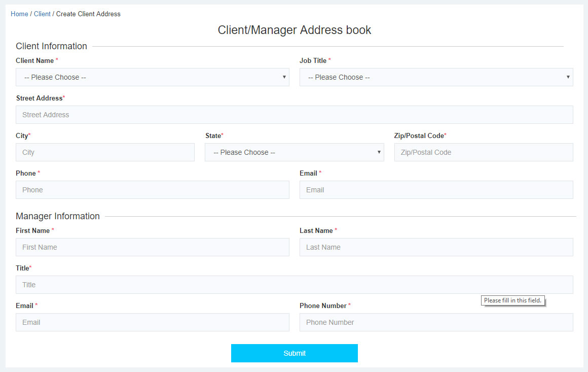Image resolution: width=588 pixels, height=372 pixels.
Task: Click the Email field under Client Information
Action: (x=436, y=190)
